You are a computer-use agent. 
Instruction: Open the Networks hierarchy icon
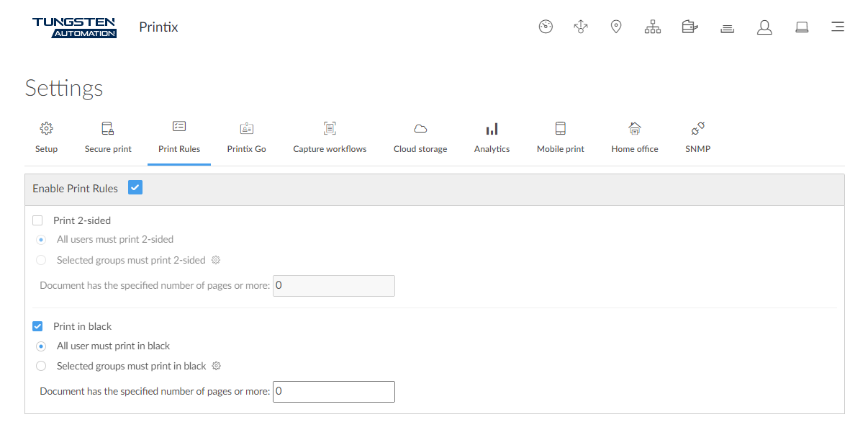point(653,27)
